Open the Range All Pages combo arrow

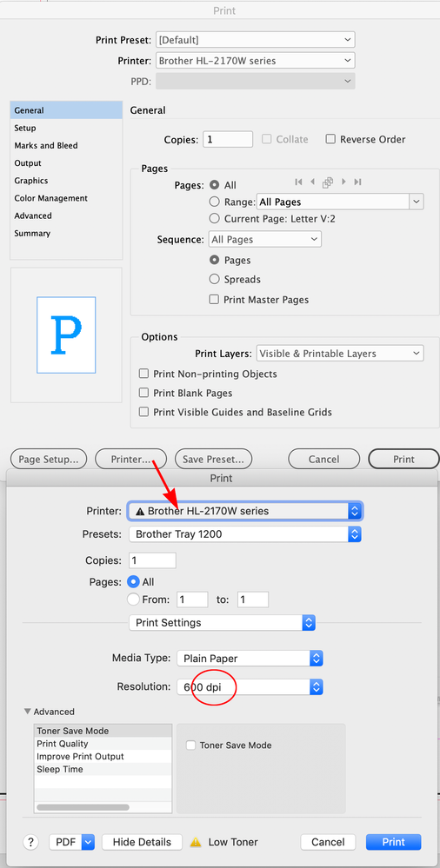417,202
